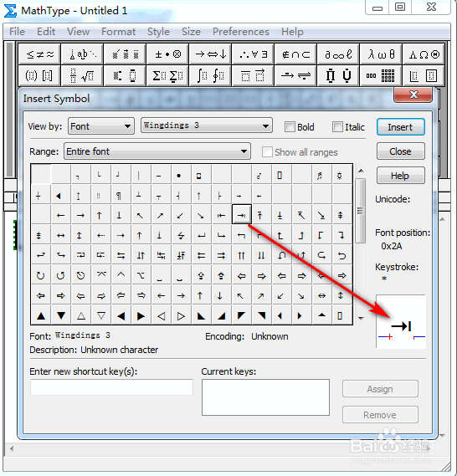Open the Range Entire font dropdown

(157, 151)
